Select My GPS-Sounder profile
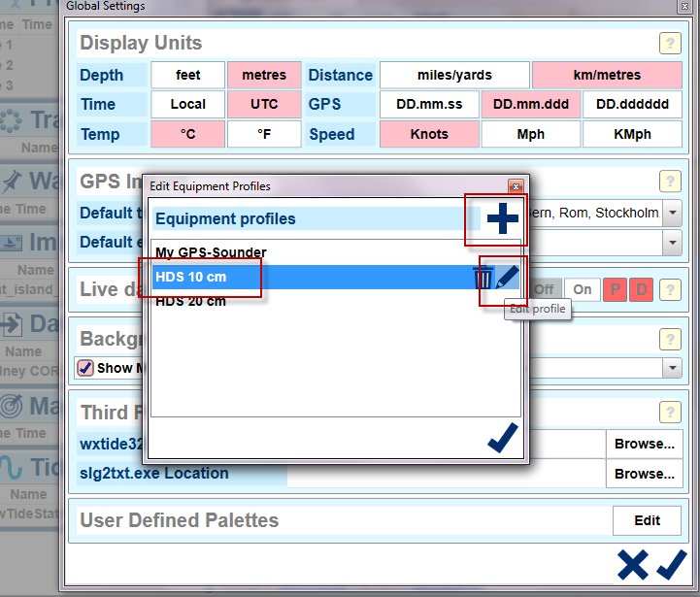This screenshot has height=597, width=700. 211,252
